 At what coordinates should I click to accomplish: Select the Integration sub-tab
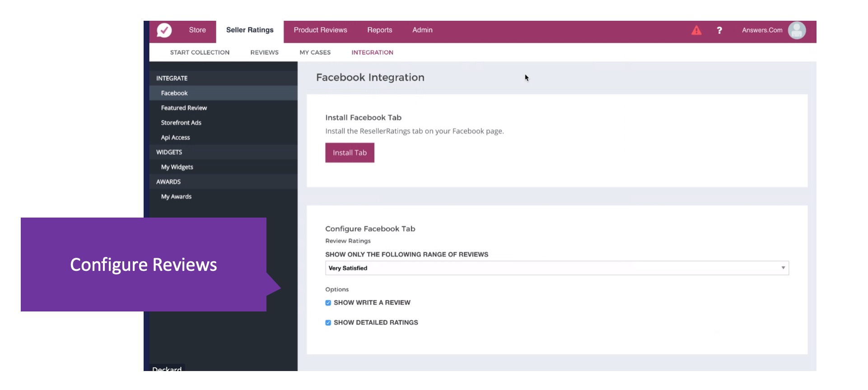coord(372,52)
